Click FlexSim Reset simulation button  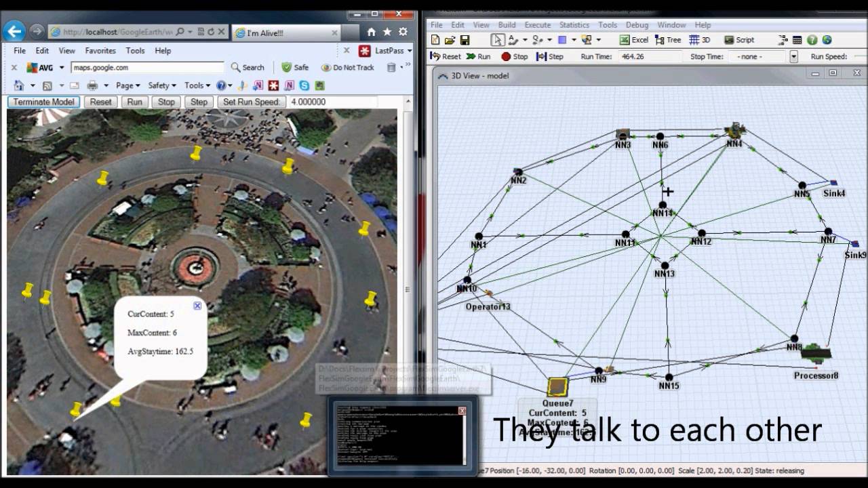[446, 57]
